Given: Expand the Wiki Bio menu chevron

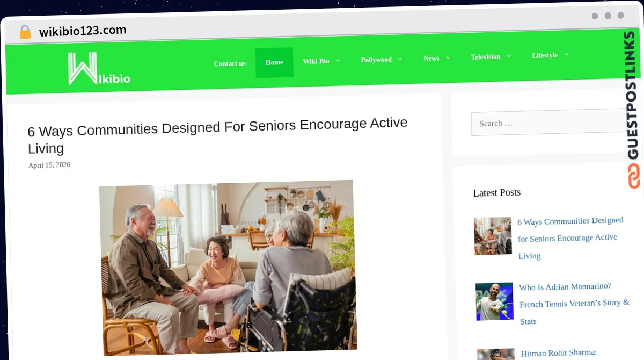Looking at the screenshot, I should 338,61.
